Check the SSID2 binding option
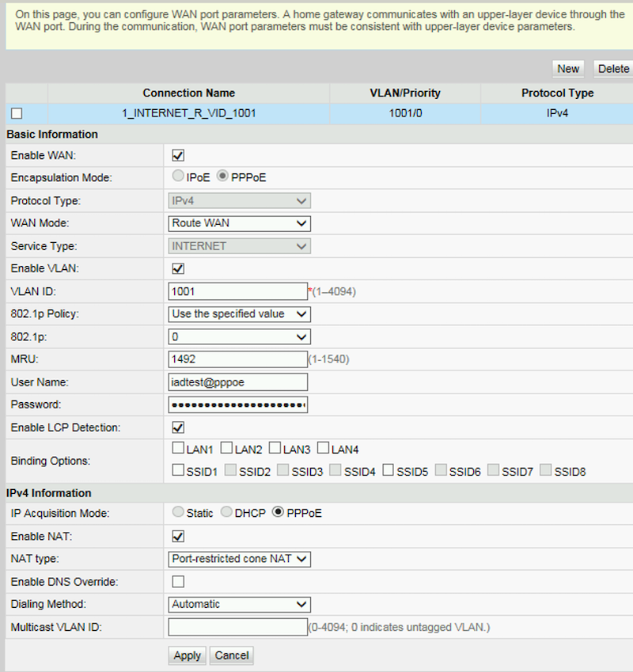 coord(231,470)
